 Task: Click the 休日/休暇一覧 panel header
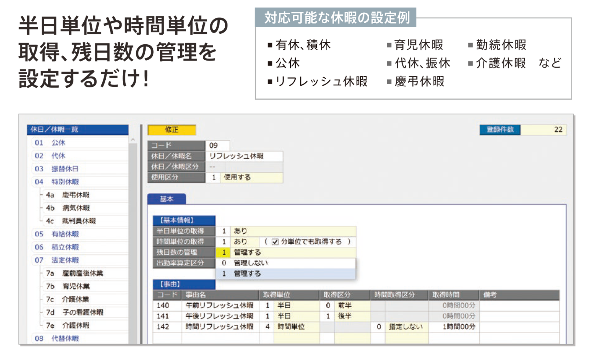click(x=78, y=130)
